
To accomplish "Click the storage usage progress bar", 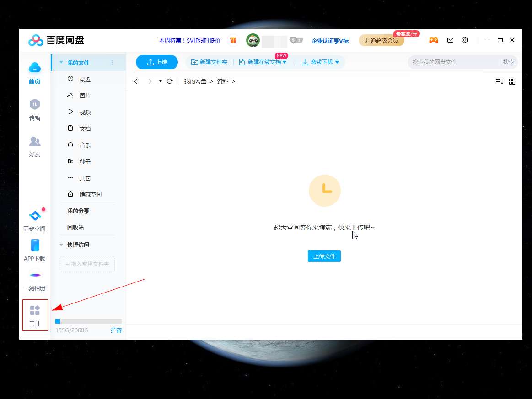I will (88, 321).
